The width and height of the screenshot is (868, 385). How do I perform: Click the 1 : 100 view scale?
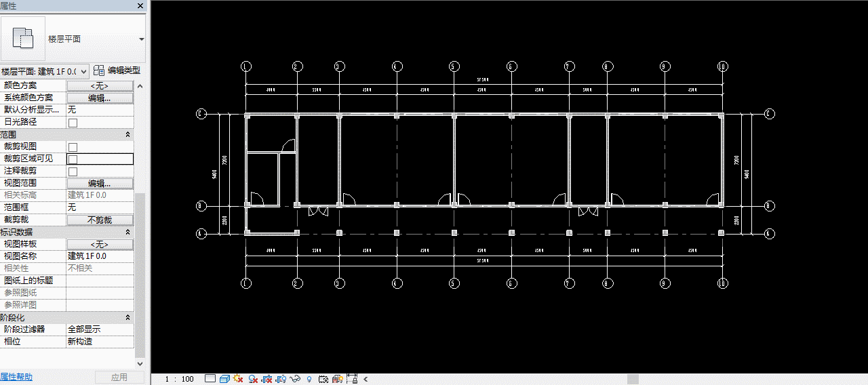point(180,379)
